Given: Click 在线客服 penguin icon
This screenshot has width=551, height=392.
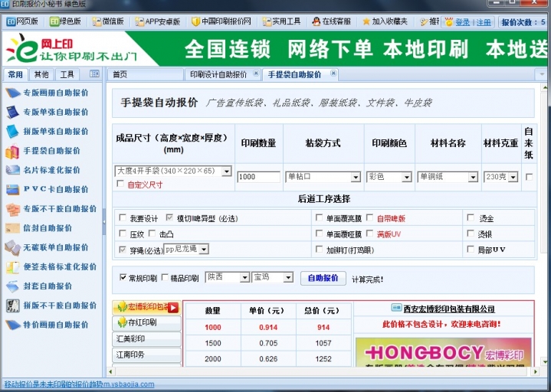Looking at the screenshot, I should point(316,21).
